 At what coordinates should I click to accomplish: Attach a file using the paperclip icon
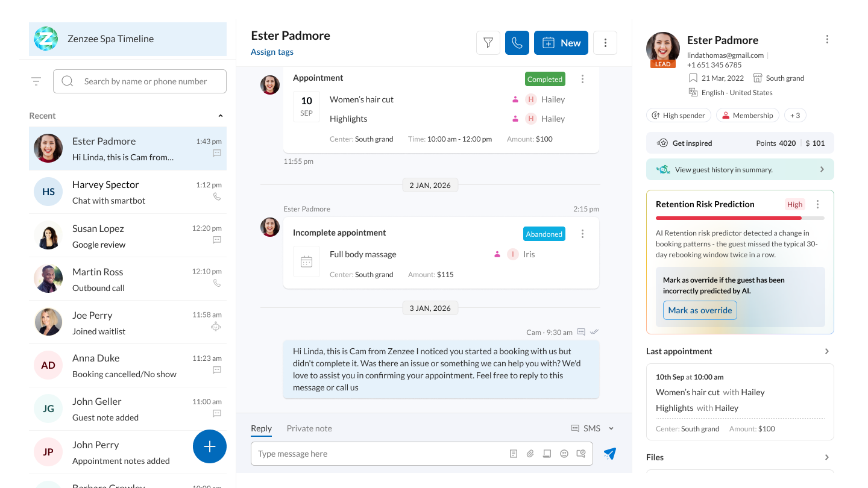pyautogui.click(x=530, y=454)
